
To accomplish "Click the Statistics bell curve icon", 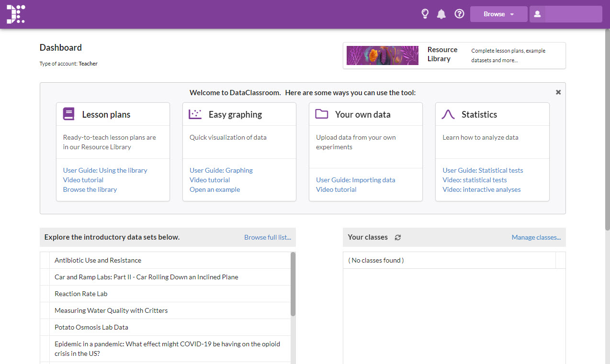I will 448,114.
